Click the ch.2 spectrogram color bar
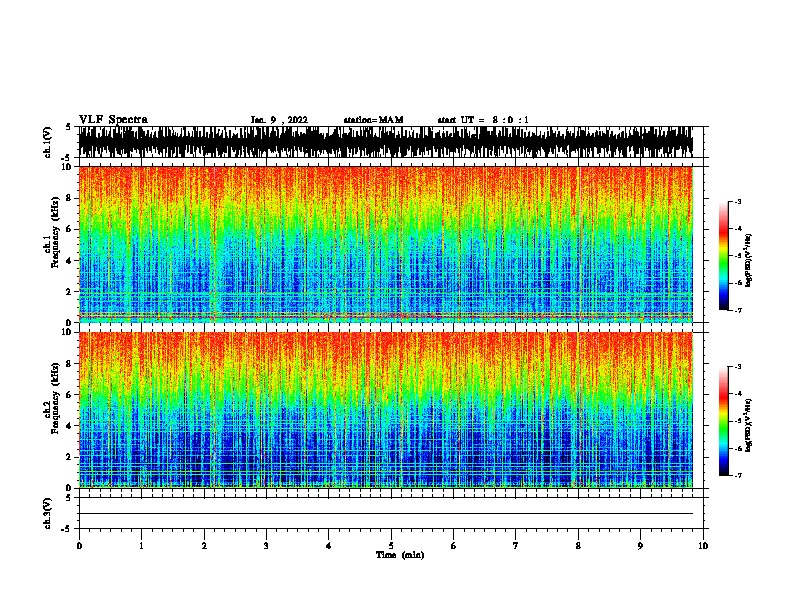Viewport: 792px width, 612px height. coord(723,421)
